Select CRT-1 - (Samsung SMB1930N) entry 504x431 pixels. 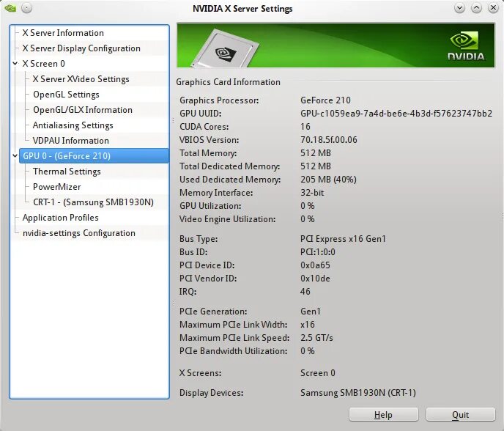pos(93,202)
